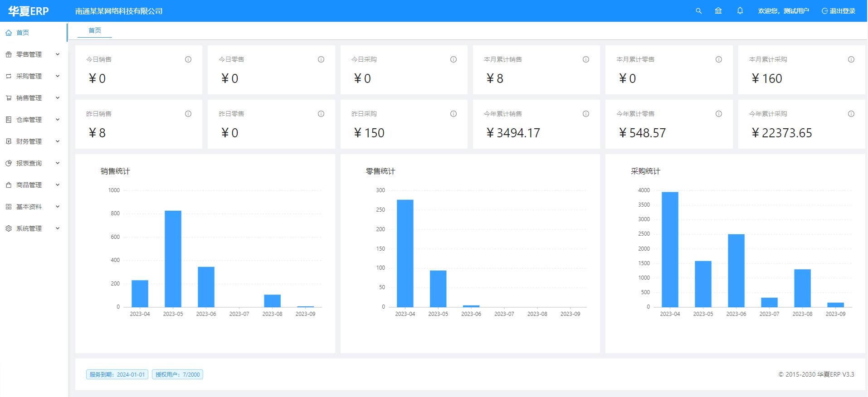Click info icon on 今年累计零售 card

pyautogui.click(x=719, y=114)
